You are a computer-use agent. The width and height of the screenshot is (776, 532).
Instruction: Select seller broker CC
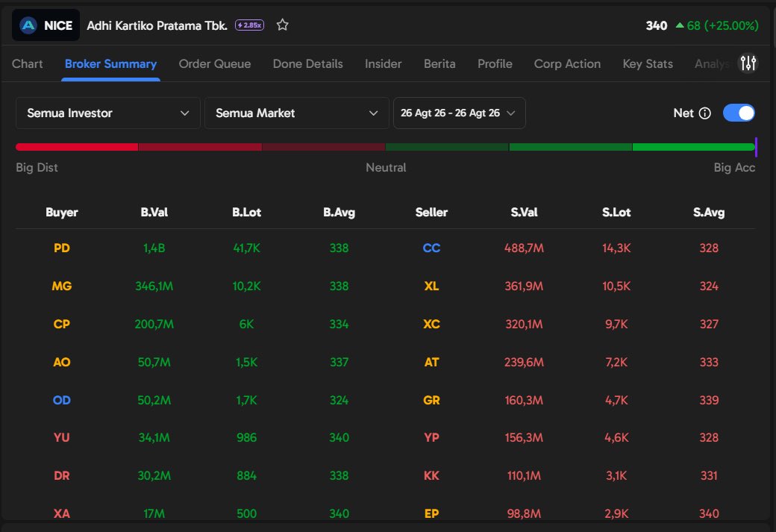(x=431, y=248)
